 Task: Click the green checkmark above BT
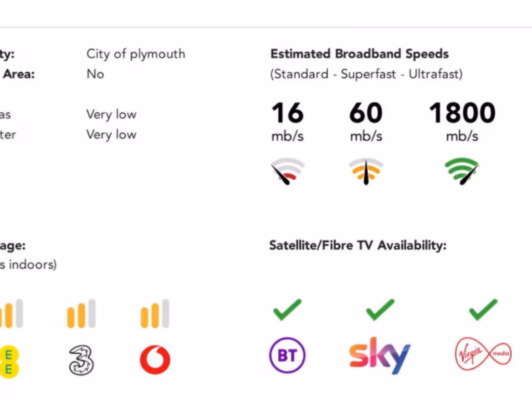coord(287,310)
